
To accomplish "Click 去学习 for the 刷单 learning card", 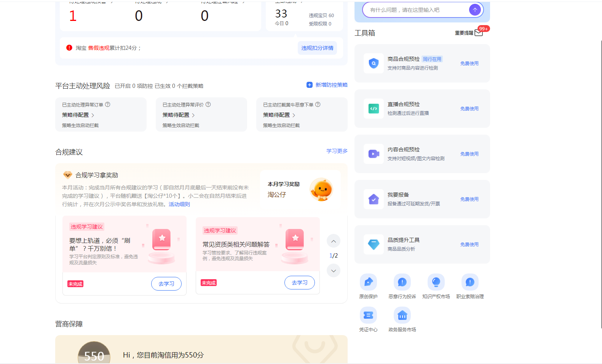I will click(x=166, y=284).
